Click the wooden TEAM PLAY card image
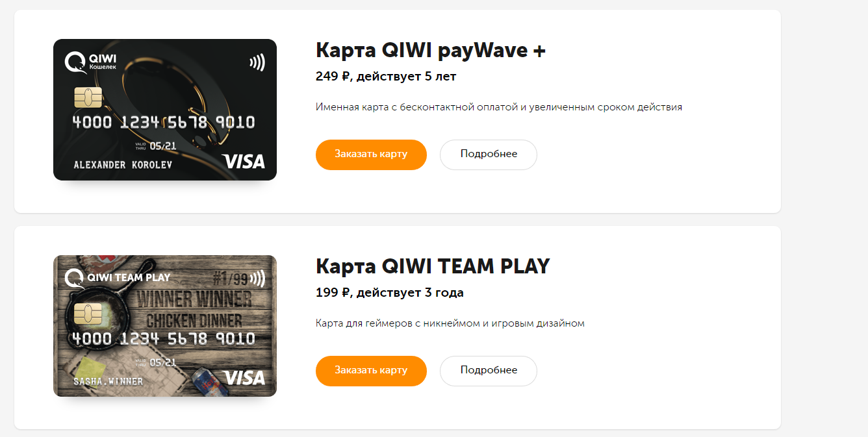This screenshot has width=868, height=437. (x=165, y=326)
